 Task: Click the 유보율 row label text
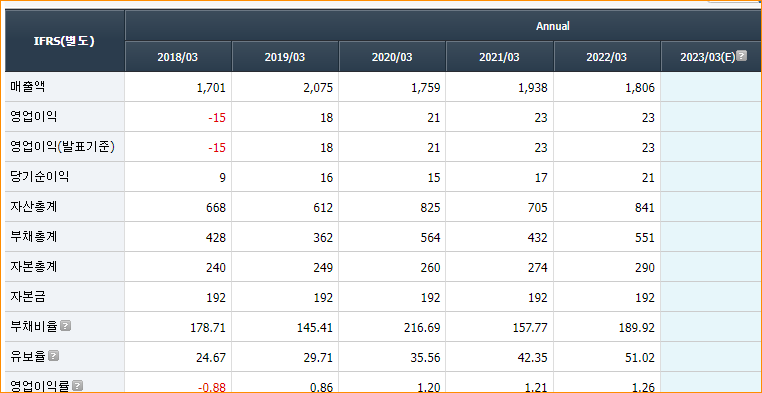point(28,357)
